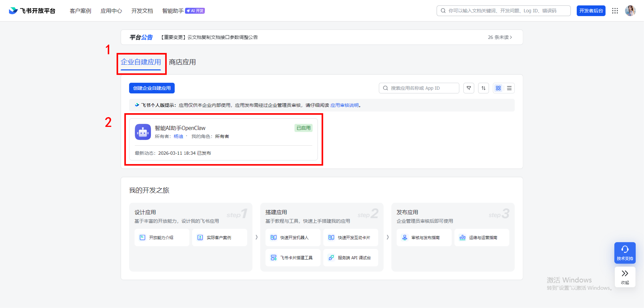
Task: Click the sort order icon
Action: pos(484,88)
